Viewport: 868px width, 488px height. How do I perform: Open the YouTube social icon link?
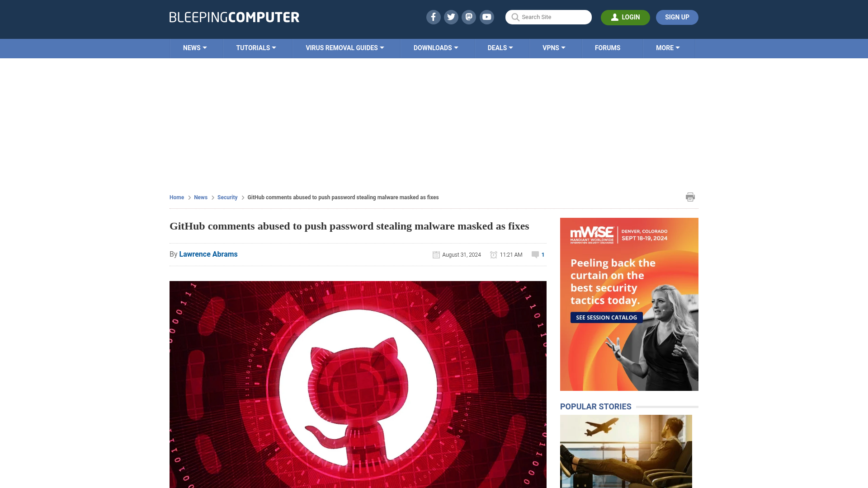point(486,17)
